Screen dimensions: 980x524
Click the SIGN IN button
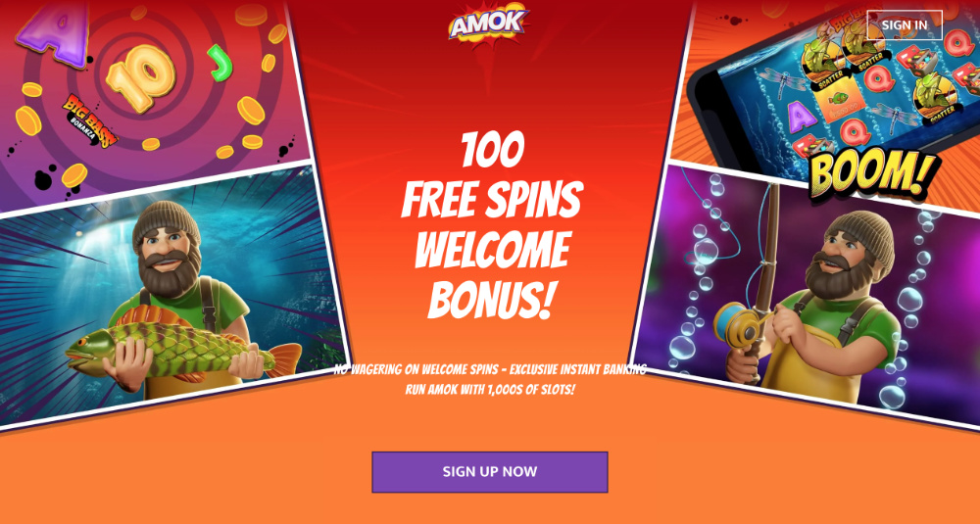[x=905, y=25]
